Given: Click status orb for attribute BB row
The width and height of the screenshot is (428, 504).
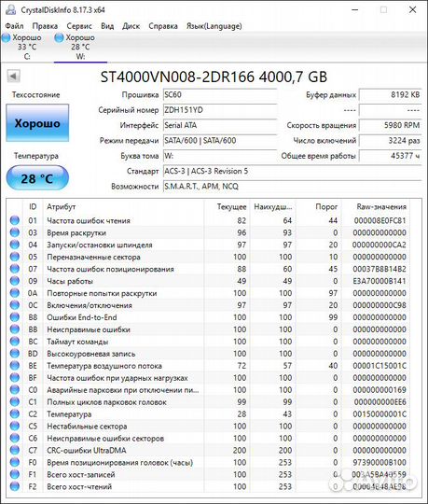Looking at the screenshot, I should (x=15, y=329).
